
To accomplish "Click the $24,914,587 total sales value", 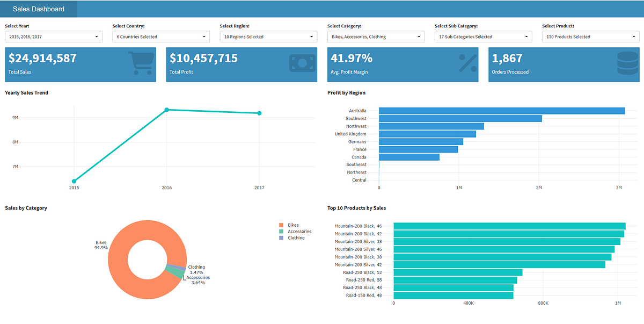I will pyautogui.click(x=43, y=58).
